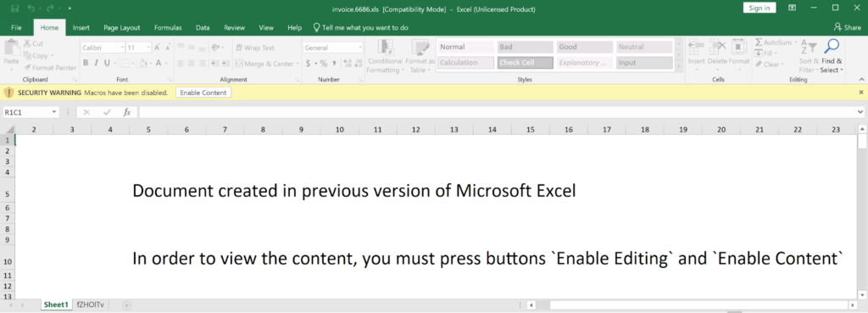Image resolution: width=868 pixels, height=313 pixels.
Task: Click the Comma Style icon
Action: coord(334,64)
